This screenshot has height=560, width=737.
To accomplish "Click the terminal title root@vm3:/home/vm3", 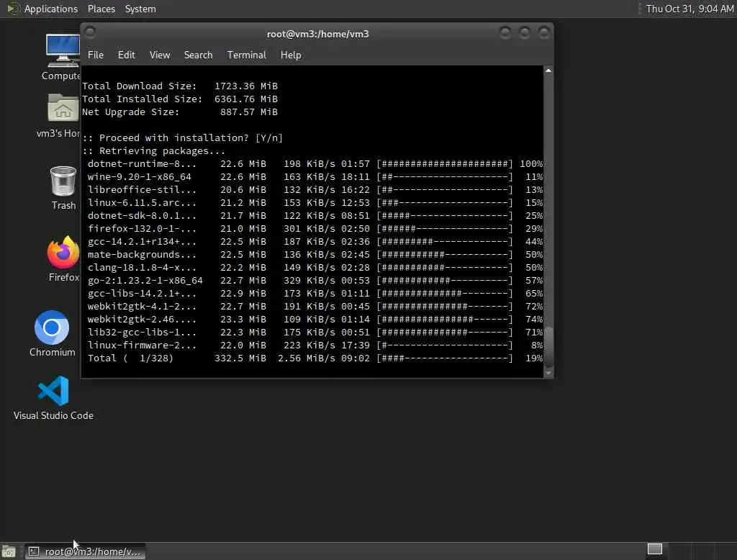I will tap(317, 34).
